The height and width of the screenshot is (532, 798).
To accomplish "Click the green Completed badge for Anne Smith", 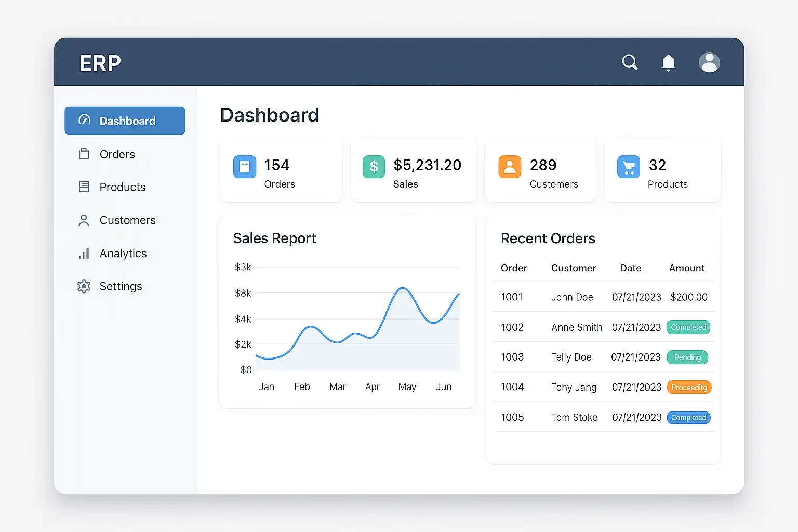I will coord(688,327).
